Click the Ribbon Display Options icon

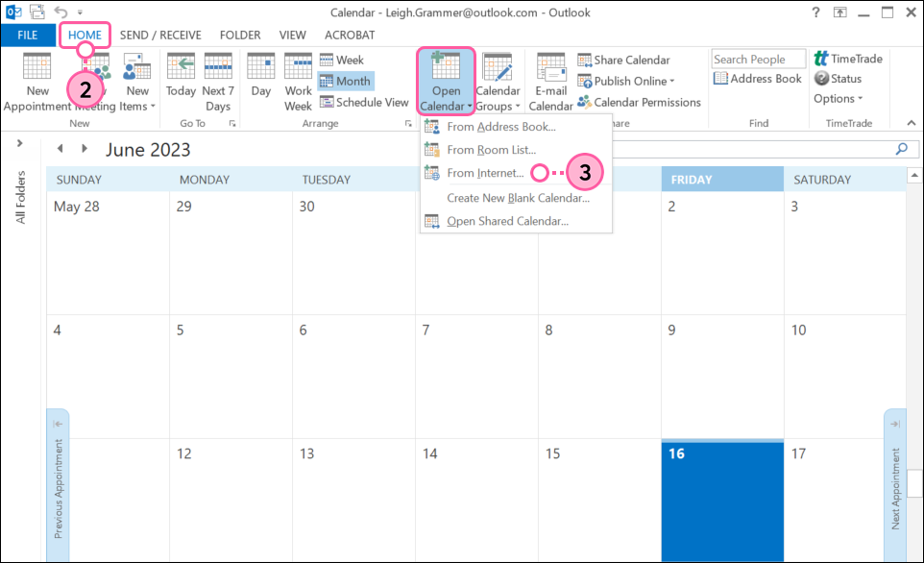click(839, 12)
